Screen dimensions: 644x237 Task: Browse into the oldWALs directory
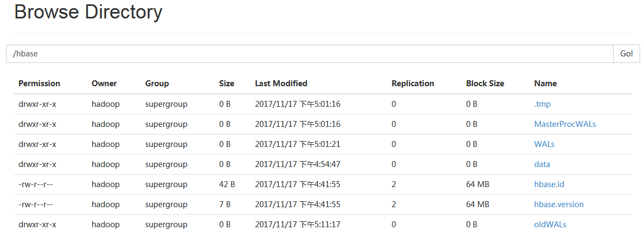tap(550, 225)
